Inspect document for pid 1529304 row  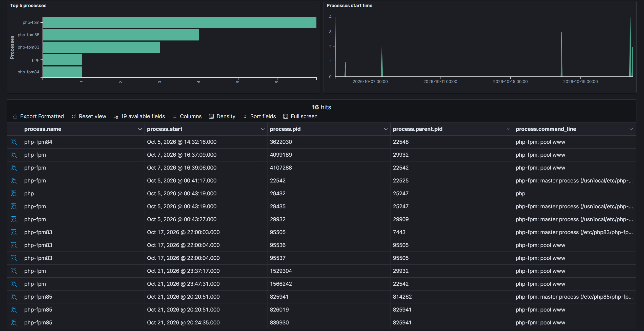(14, 271)
